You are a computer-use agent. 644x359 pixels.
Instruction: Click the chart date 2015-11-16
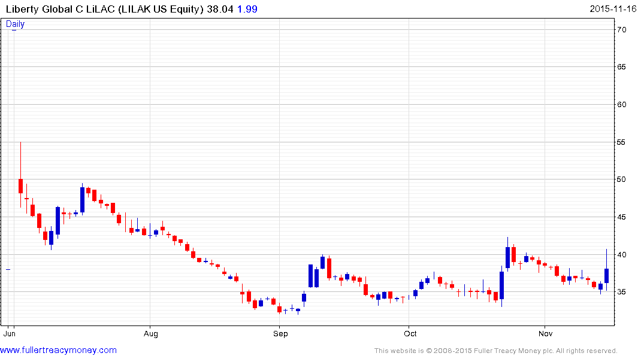[613, 9]
